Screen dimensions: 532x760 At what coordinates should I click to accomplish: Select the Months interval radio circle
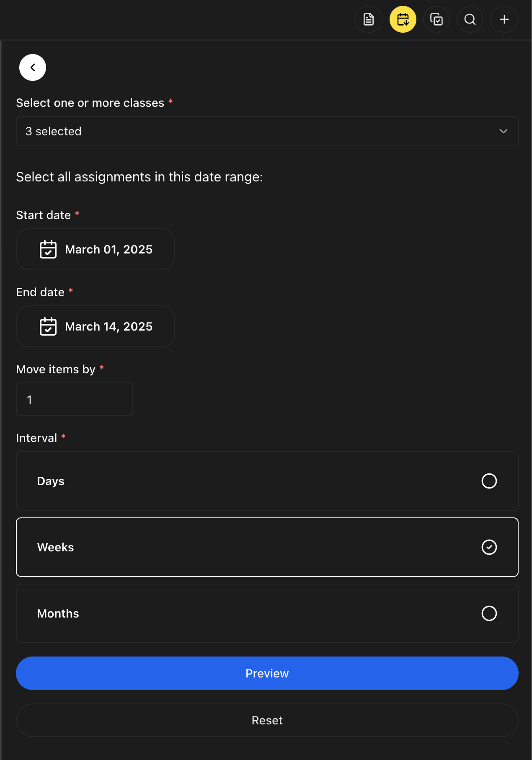click(489, 613)
